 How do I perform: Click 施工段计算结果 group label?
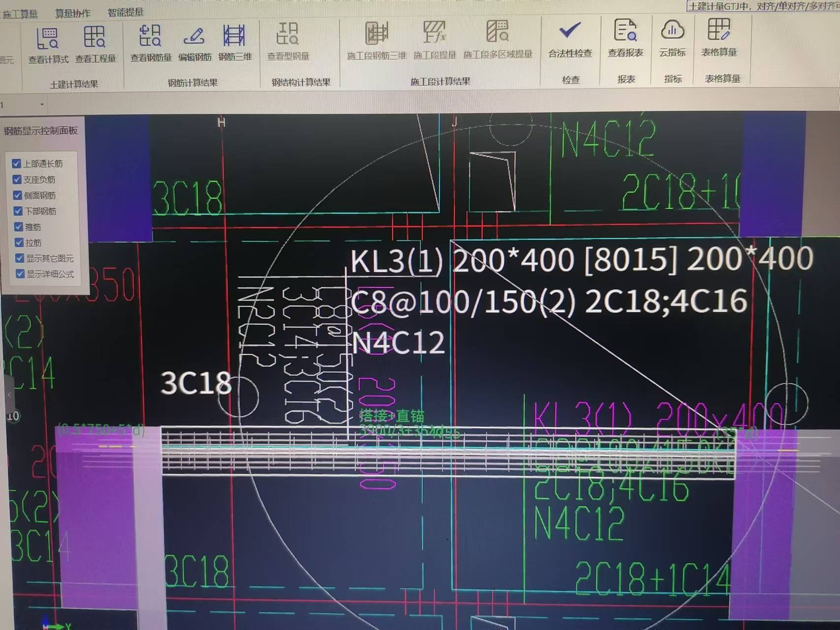pos(440,81)
